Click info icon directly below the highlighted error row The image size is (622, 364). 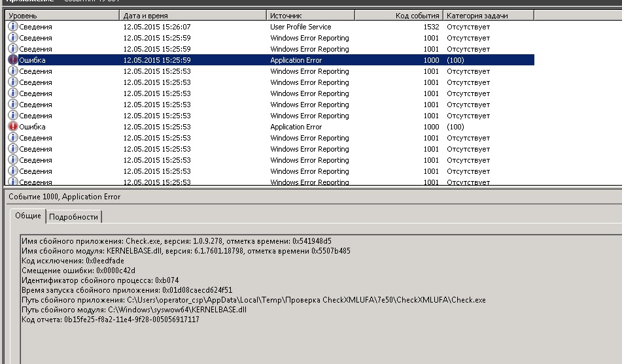(x=13, y=71)
